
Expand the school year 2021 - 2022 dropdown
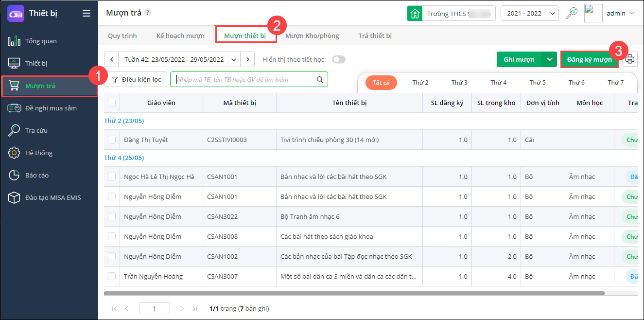[x=529, y=13]
